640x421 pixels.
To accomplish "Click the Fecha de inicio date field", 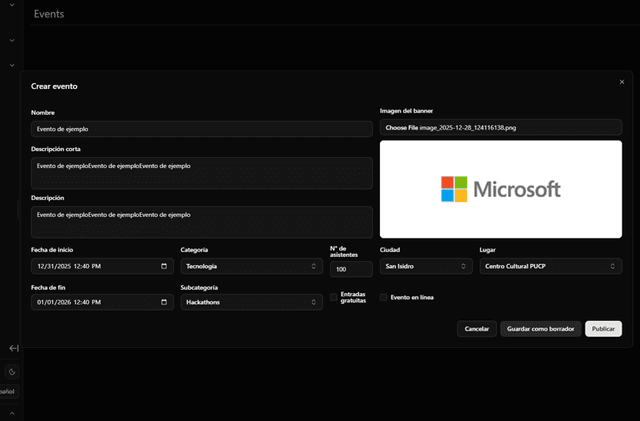I will pyautogui.click(x=102, y=266).
